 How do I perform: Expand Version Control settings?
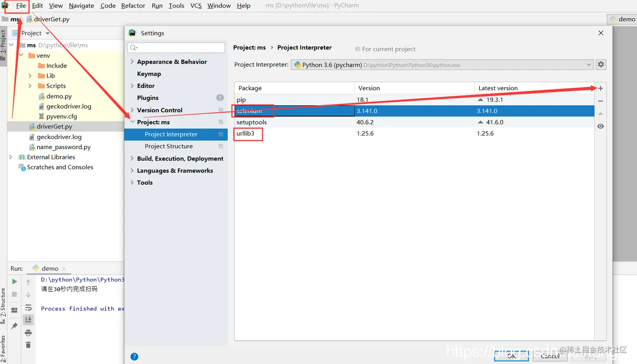point(132,110)
